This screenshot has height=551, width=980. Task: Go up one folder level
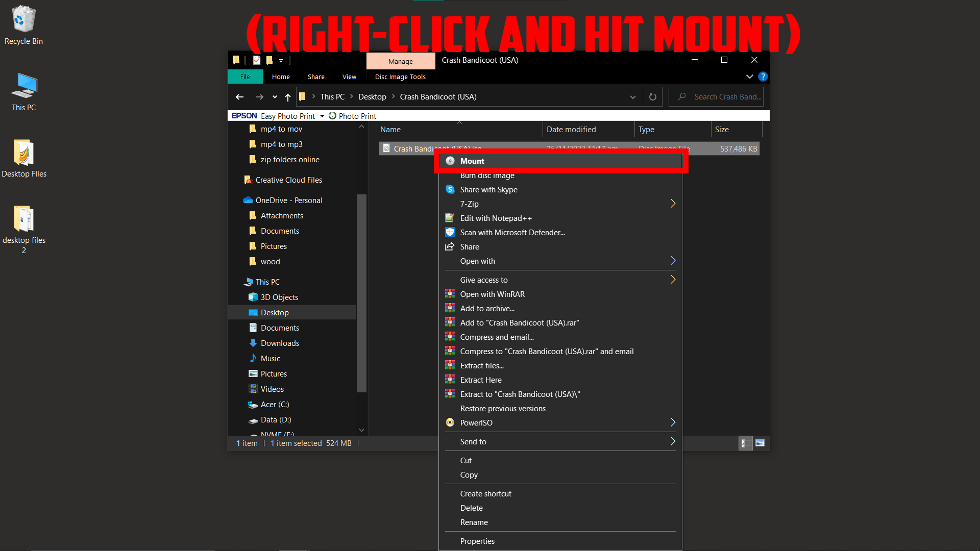pos(287,97)
